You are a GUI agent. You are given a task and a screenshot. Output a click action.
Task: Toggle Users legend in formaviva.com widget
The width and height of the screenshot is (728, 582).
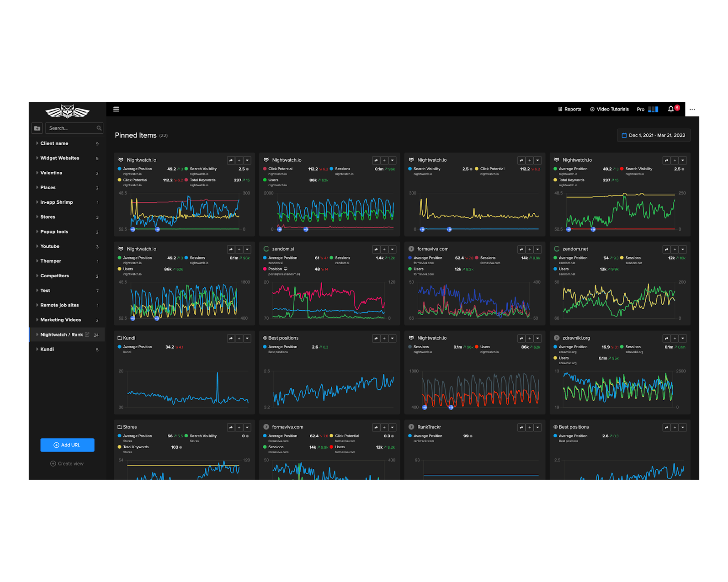pos(418,269)
